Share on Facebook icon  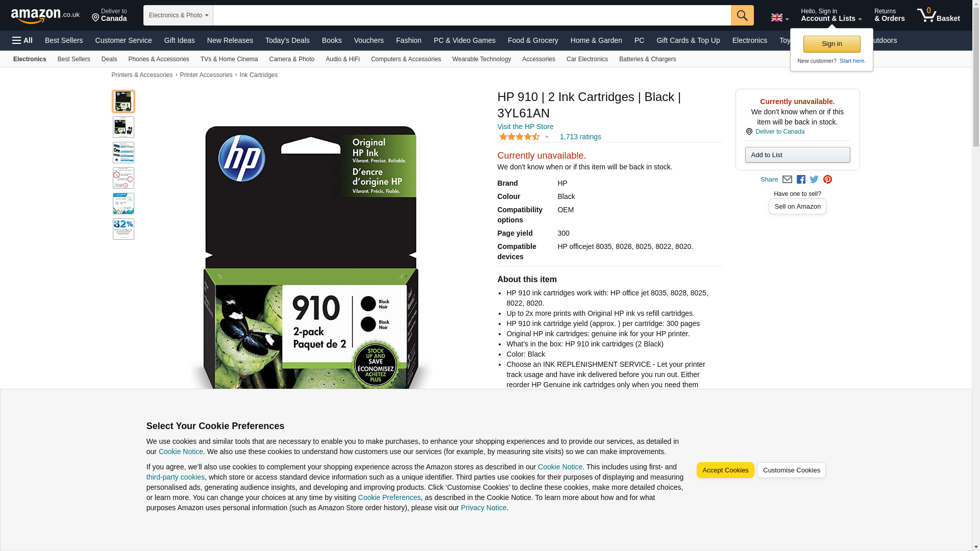pos(801,180)
